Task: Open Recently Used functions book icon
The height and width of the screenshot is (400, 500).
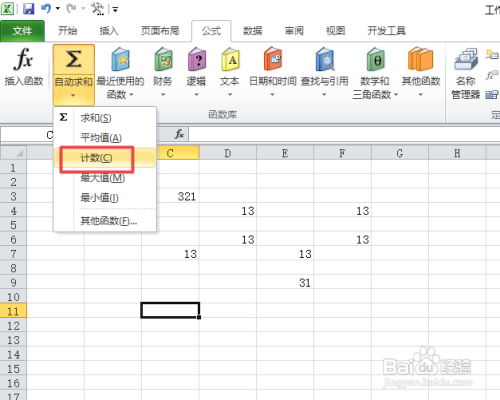Action: (x=120, y=59)
